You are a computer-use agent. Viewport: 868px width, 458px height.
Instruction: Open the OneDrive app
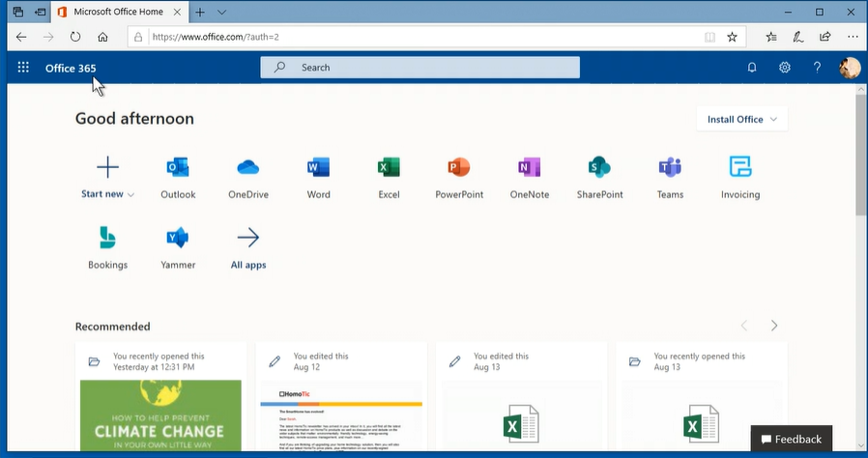248,178
